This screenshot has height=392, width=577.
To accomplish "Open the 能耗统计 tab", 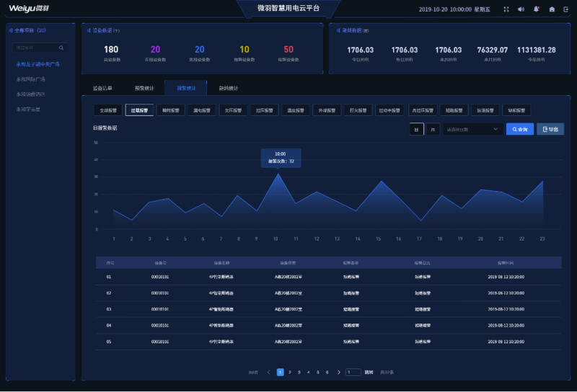I will pos(229,88).
